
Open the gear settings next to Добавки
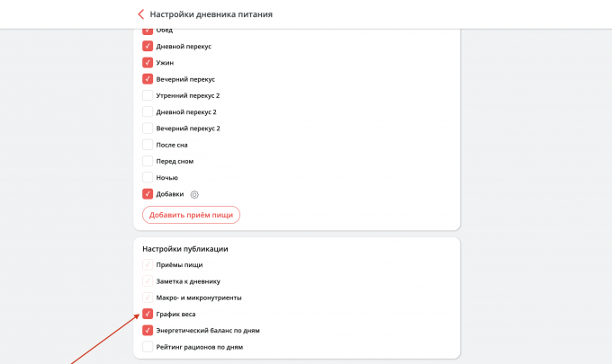click(194, 194)
